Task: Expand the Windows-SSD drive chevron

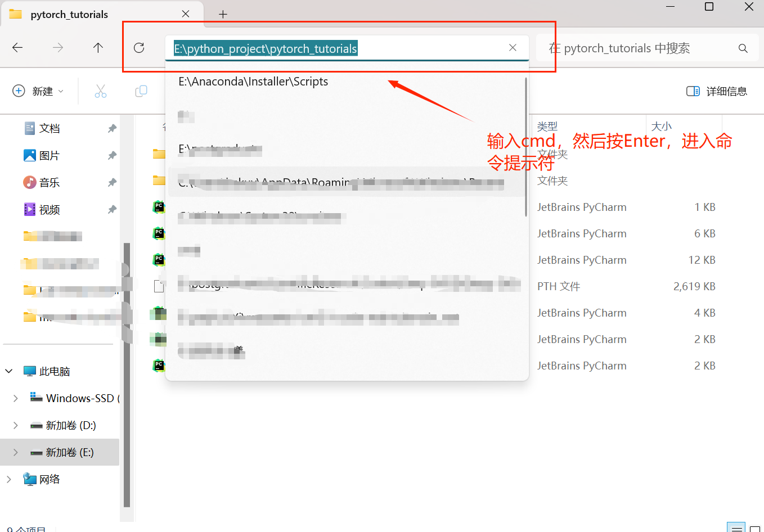Action: pyautogui.click(x=16, y=398)
